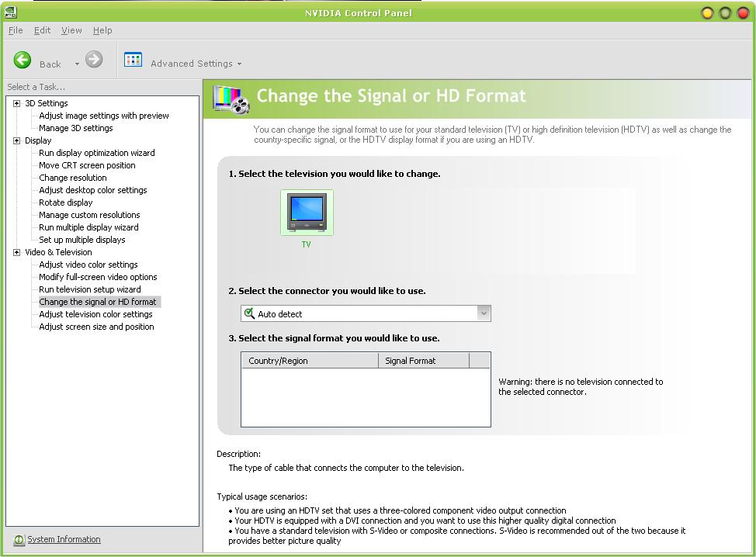
Task: Open the Advanced Settings view dropdown
Action: (240, 64)
